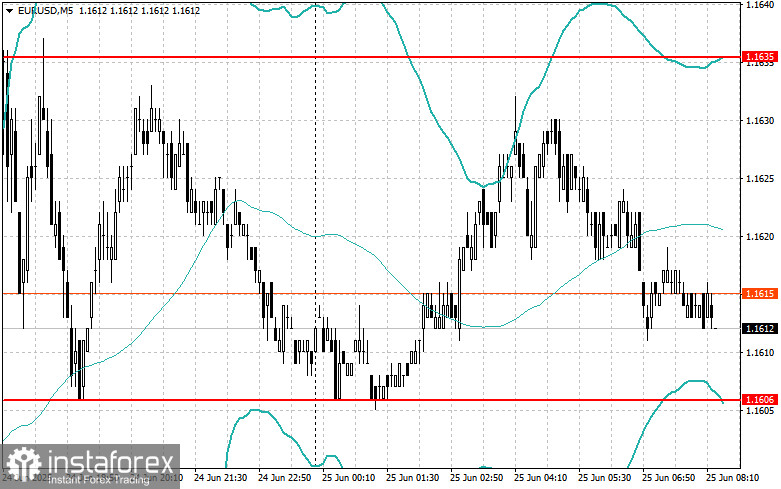781x489 pixels.
Task: Select the 1.1640 price scale value
Action: point(760,4)
